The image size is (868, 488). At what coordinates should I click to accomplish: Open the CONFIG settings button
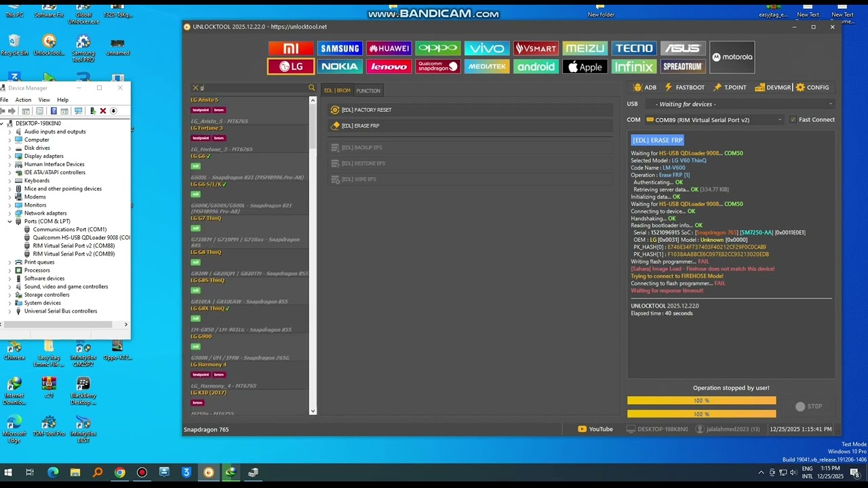coord(812,87)
